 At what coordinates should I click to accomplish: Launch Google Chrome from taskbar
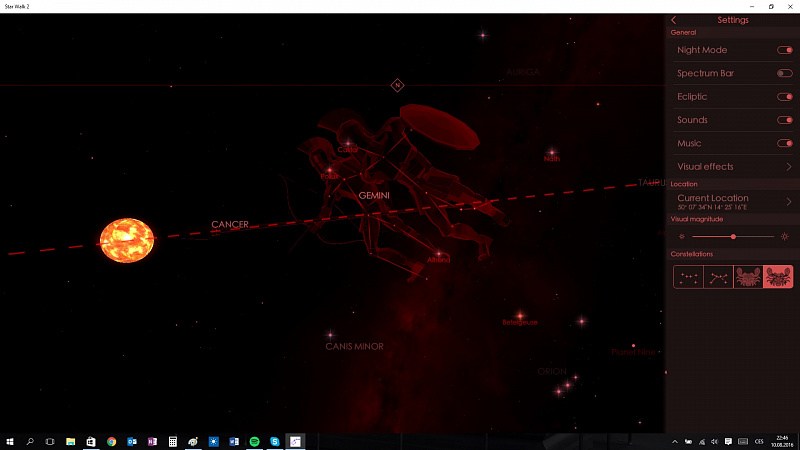pyautogui.click(x=111, y=442)
